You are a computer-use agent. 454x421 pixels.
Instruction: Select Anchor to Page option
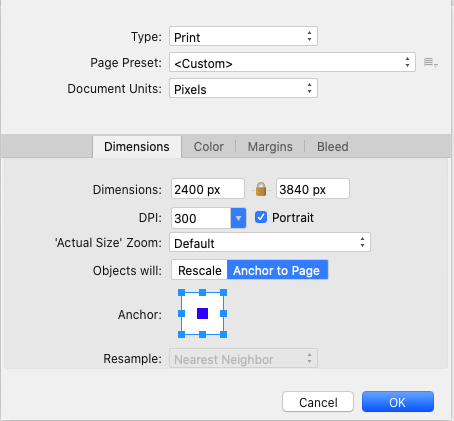coord(277,270)
